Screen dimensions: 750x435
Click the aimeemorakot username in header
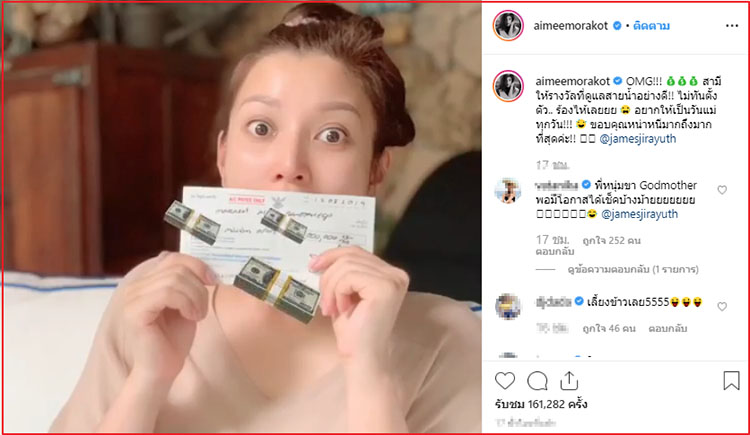[x=571, y=26]
